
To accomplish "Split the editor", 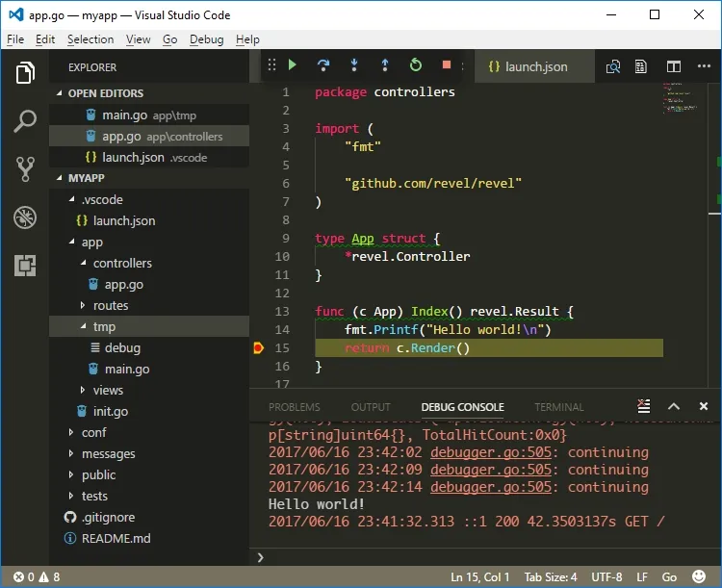I will coord(674,66).
